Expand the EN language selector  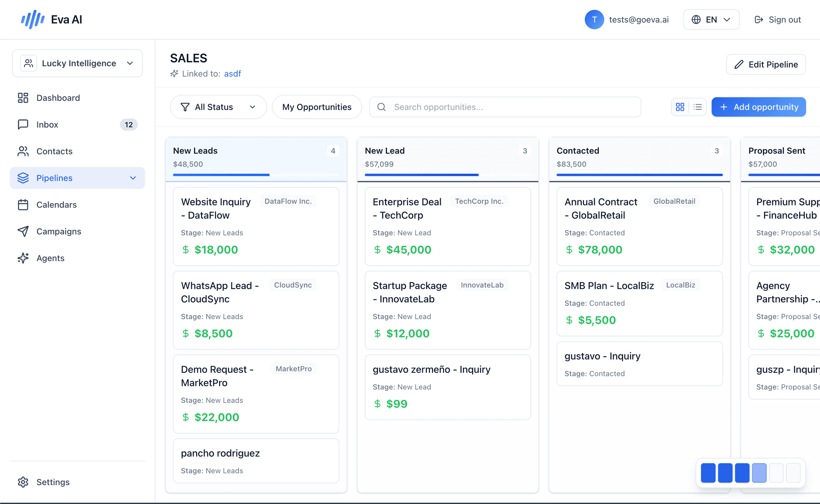click(711, 19)
